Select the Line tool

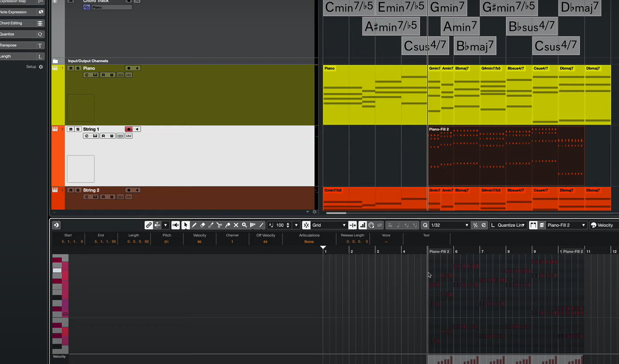click(x=261, y=225)
